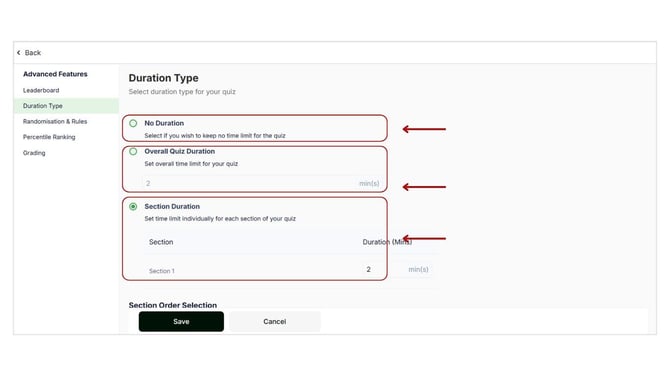The height and width of the screenshot is (376, 670).
Task: Click the Advanced Features sidebar heading
Action: [55, 74]
